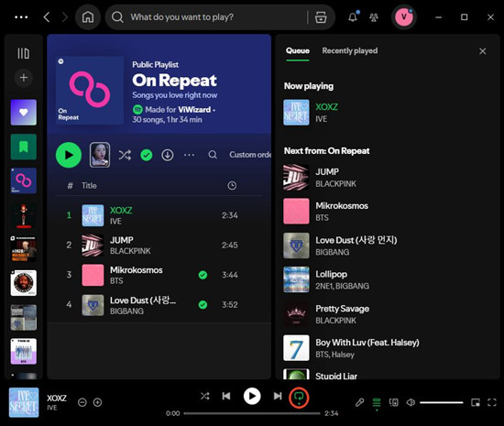Open the Custom order sort dropdown

[x=250, y=155]
